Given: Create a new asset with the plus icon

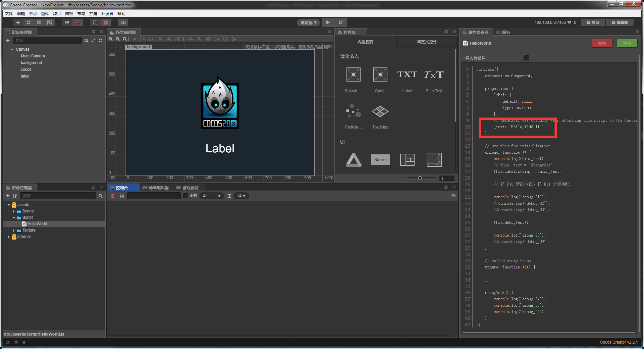Looking at the screenshot, I should tap(8, 196).
